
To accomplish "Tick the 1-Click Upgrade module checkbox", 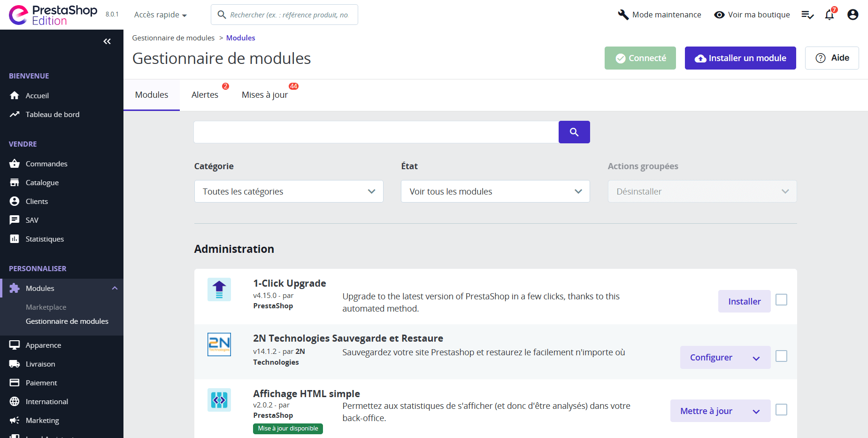I will pos(781,300).
